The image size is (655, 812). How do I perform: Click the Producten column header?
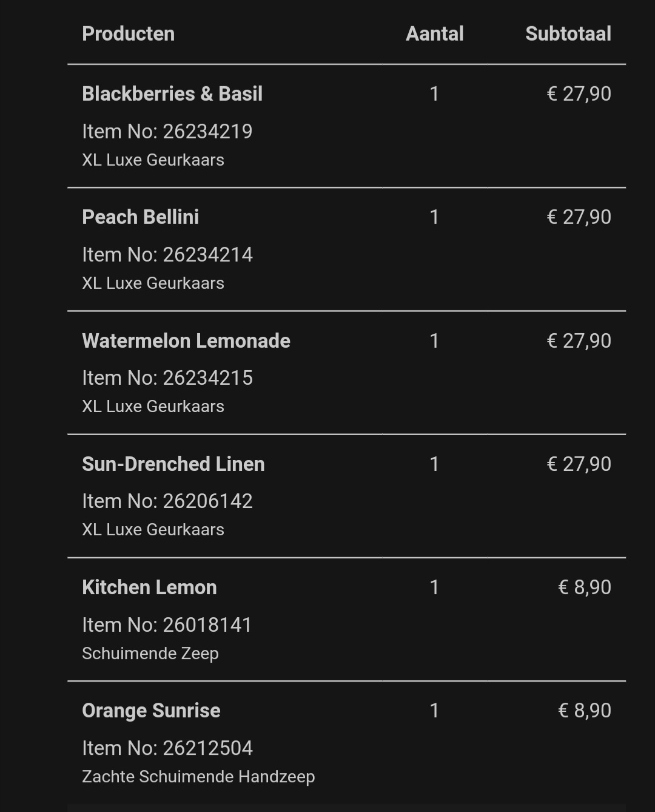click(129, 33)
